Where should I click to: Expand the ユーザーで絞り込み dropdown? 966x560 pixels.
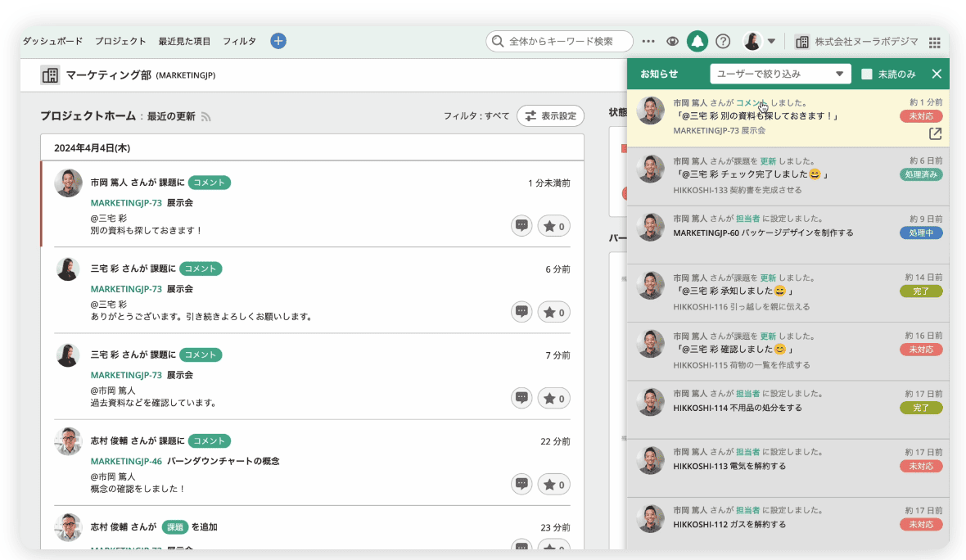(x=781, y=74)
